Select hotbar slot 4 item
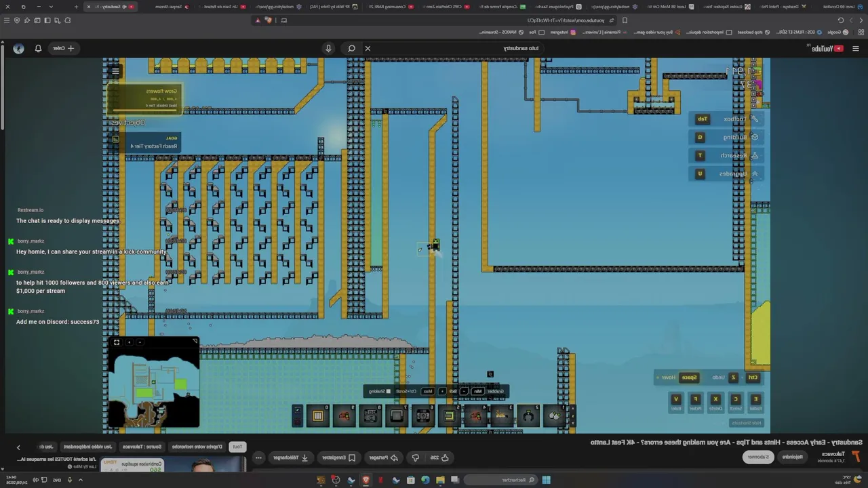 tap(475, 415)
